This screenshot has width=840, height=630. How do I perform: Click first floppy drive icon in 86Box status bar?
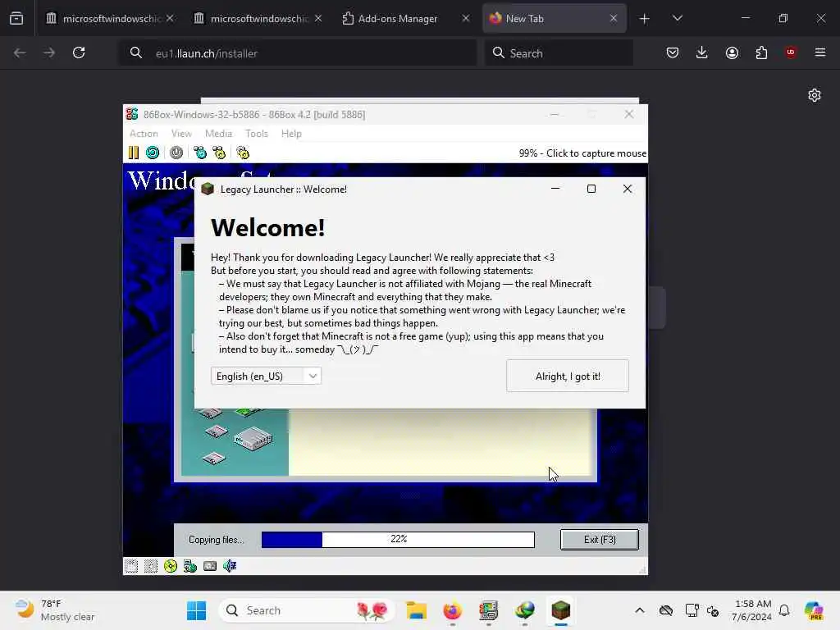[x=131, y=566]
